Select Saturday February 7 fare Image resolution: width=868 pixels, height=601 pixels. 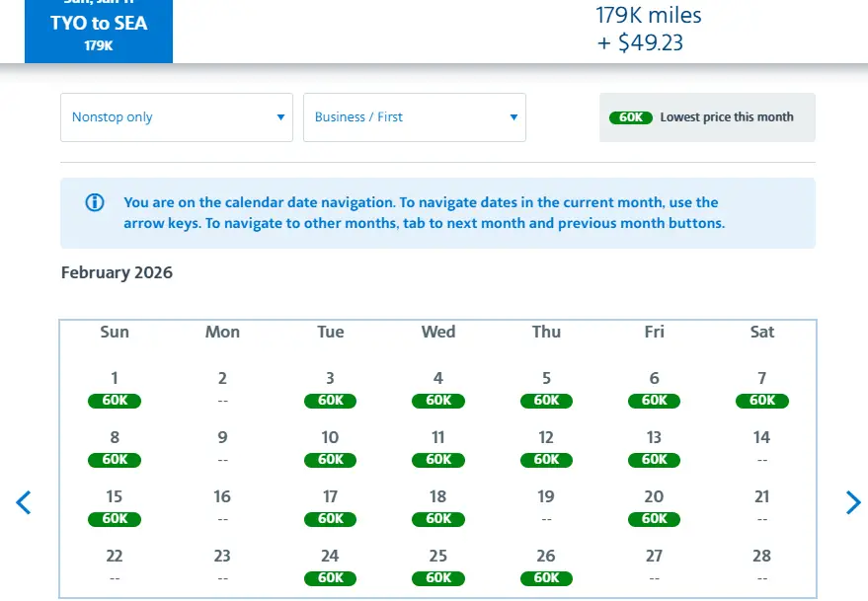click(762, 389)
